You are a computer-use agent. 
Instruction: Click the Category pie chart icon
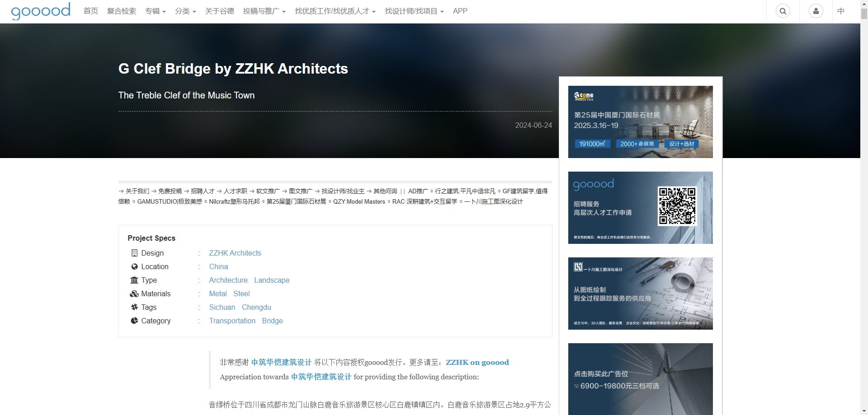(x=134, y=321)
